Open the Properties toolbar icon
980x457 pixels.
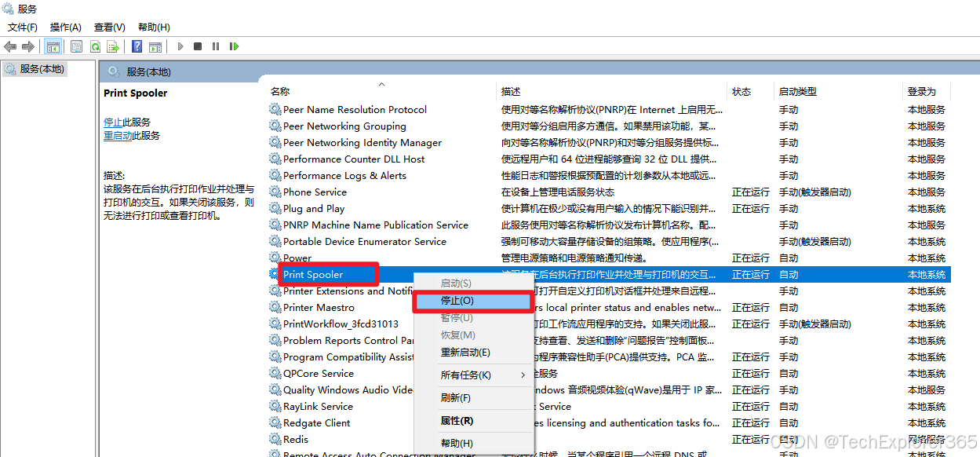pyautogui.click(x=76, y=46)
